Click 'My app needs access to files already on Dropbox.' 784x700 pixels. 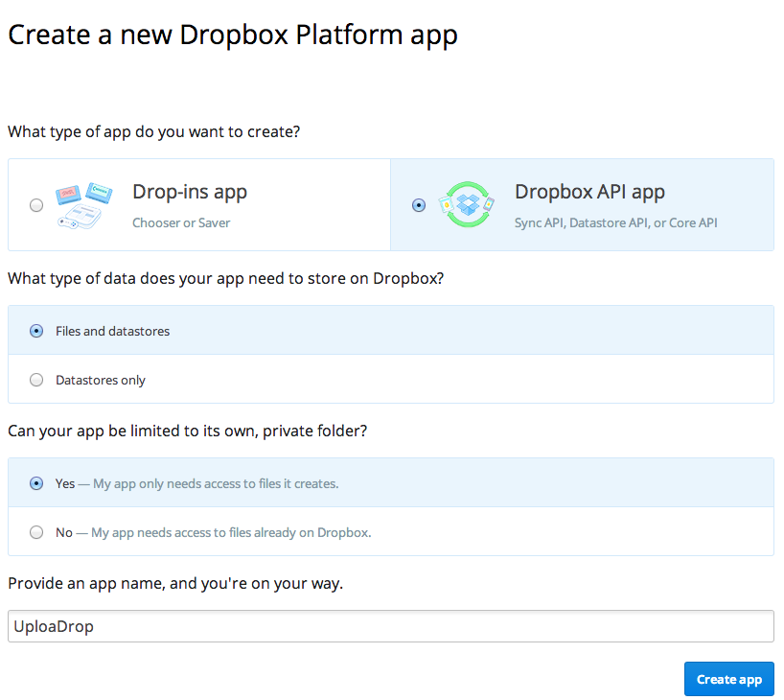pos(231,532)
